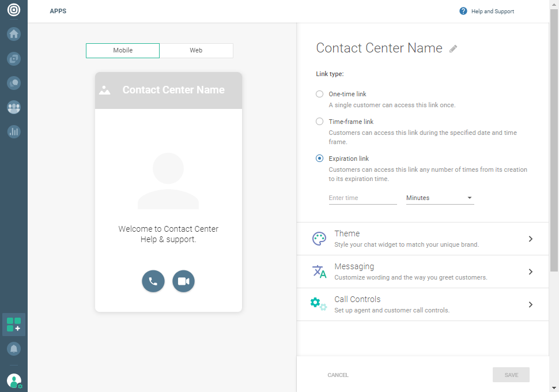Switch to the Mobile preview tab

(123, 51)
